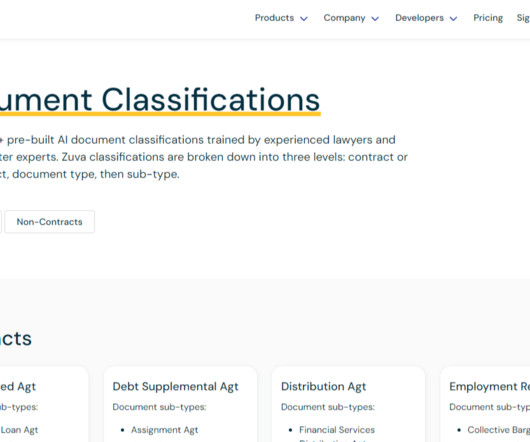Select Financial Services sub-type item
This screenshot has height=442, width=530.
337,430
